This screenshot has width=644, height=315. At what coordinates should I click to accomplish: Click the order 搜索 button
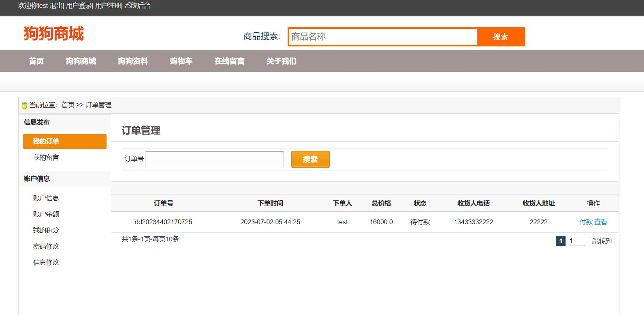[310, 159]
